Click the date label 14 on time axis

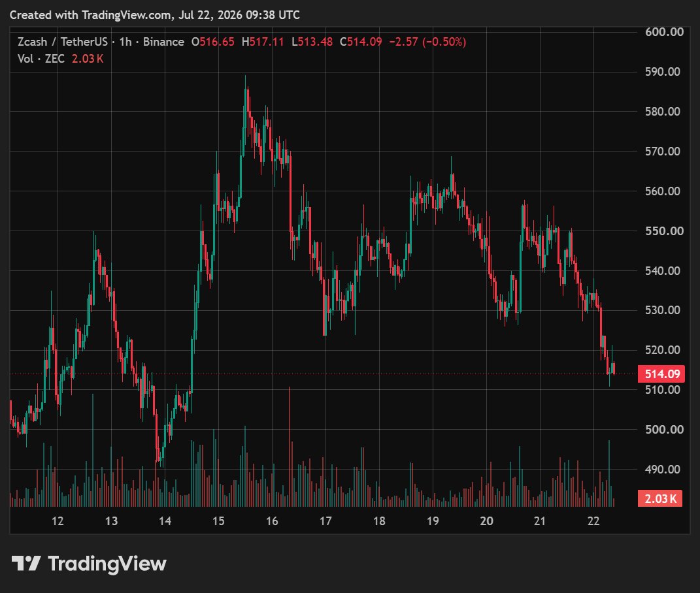165,521
